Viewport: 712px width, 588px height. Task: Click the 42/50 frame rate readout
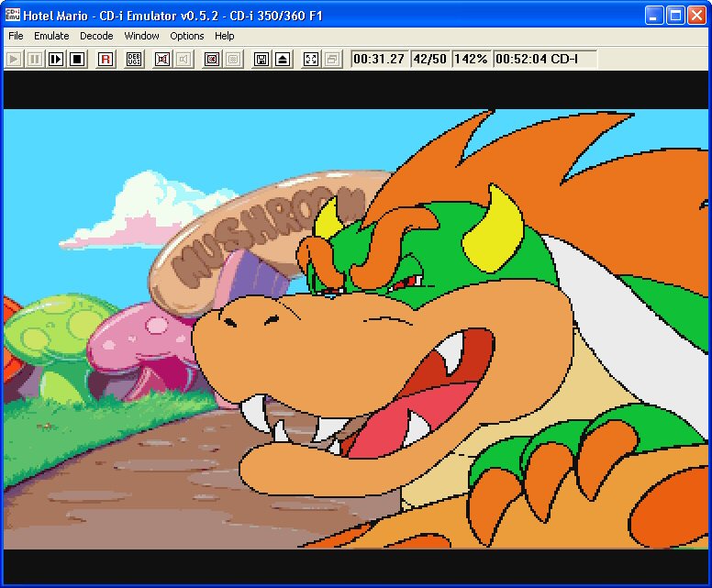(430, 59)
